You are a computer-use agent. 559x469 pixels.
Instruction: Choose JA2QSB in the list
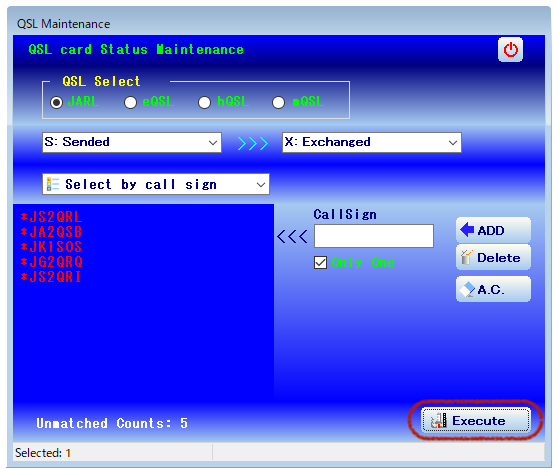pyautogui.click(x=51, y=232)
